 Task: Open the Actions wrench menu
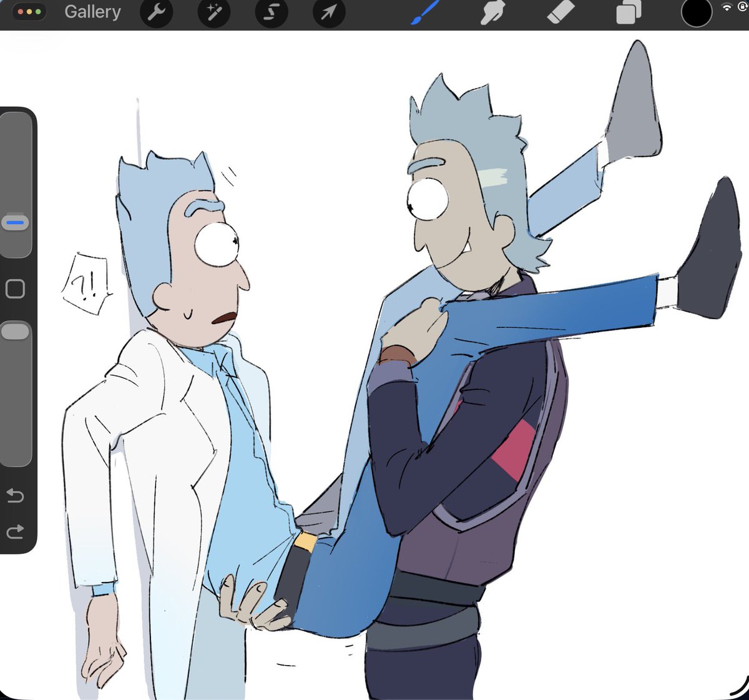pos(156,12)
